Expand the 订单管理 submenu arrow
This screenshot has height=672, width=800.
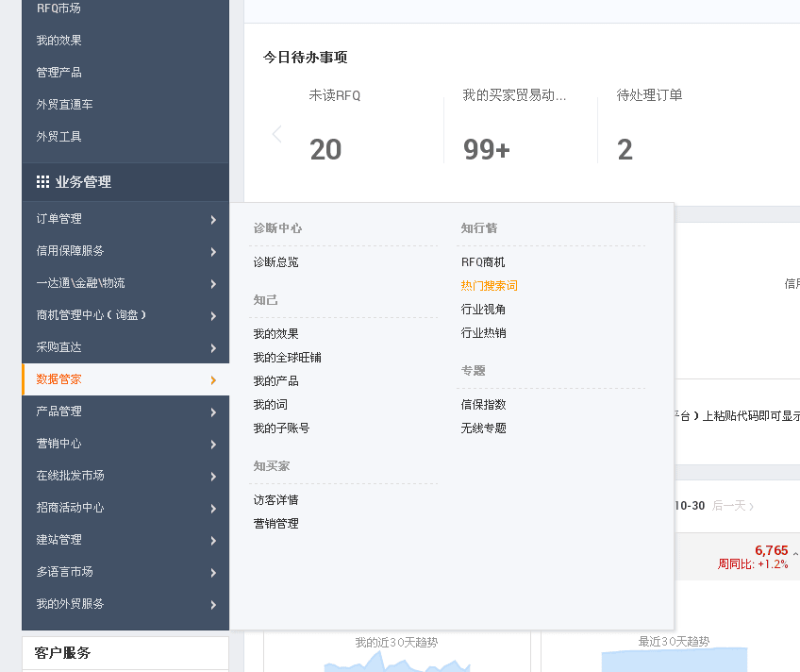point(214,220)
